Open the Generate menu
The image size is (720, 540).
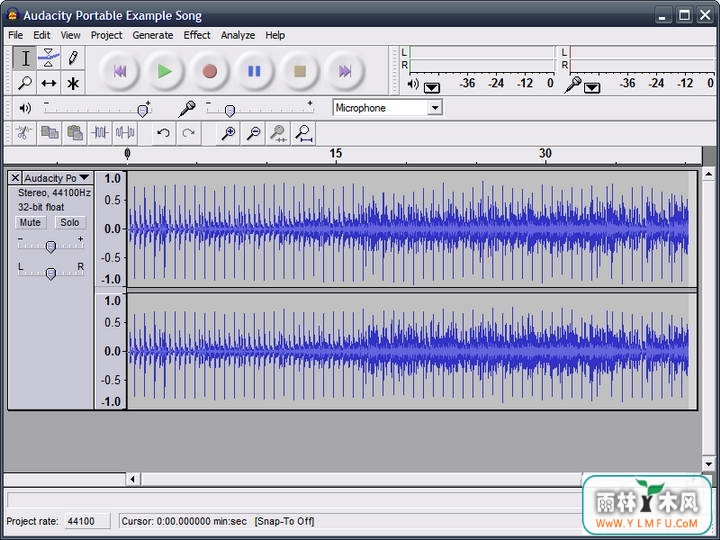[152, 35]
